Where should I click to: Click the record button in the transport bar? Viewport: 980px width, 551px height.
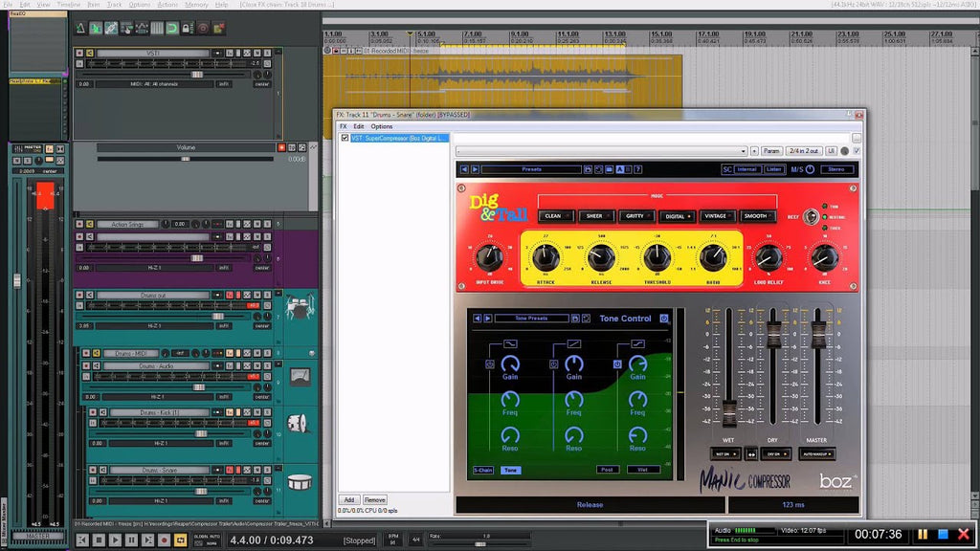pos(165,540)
